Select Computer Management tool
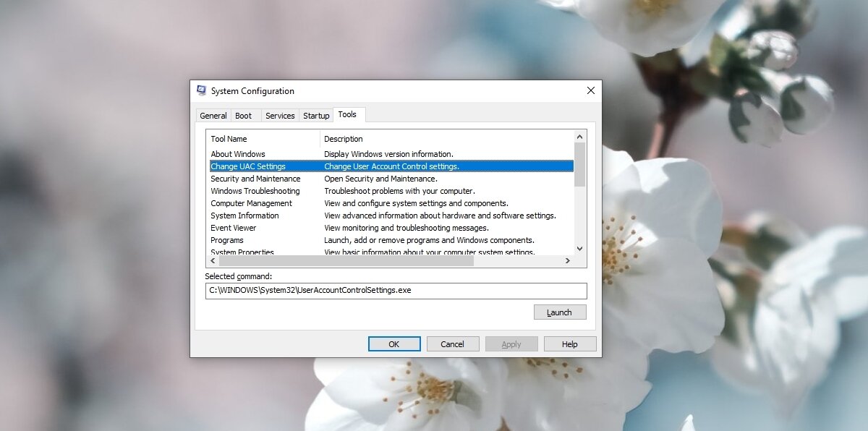Viewport: 868px width, 431px height. (391, 203)
